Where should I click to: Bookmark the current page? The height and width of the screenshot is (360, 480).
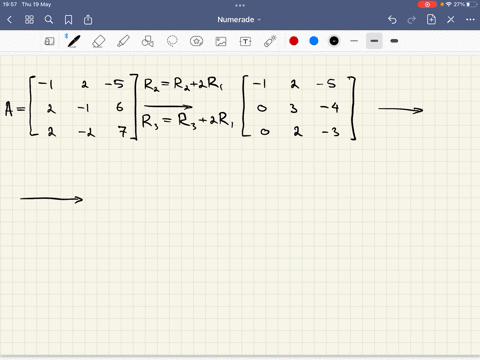[x=68, y=20]
